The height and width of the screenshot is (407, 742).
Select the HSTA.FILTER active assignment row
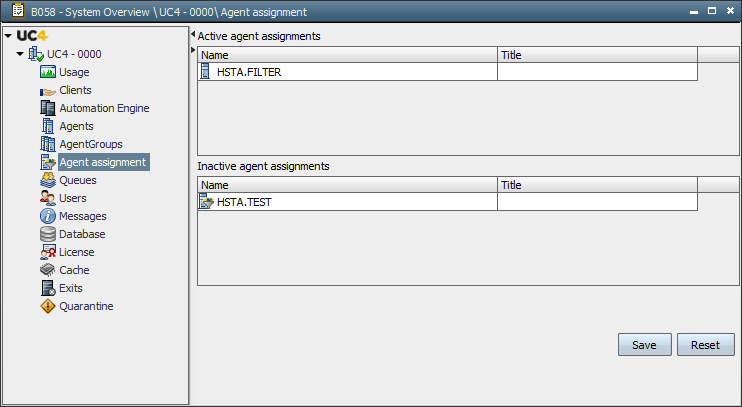click(x=448, y=72)
